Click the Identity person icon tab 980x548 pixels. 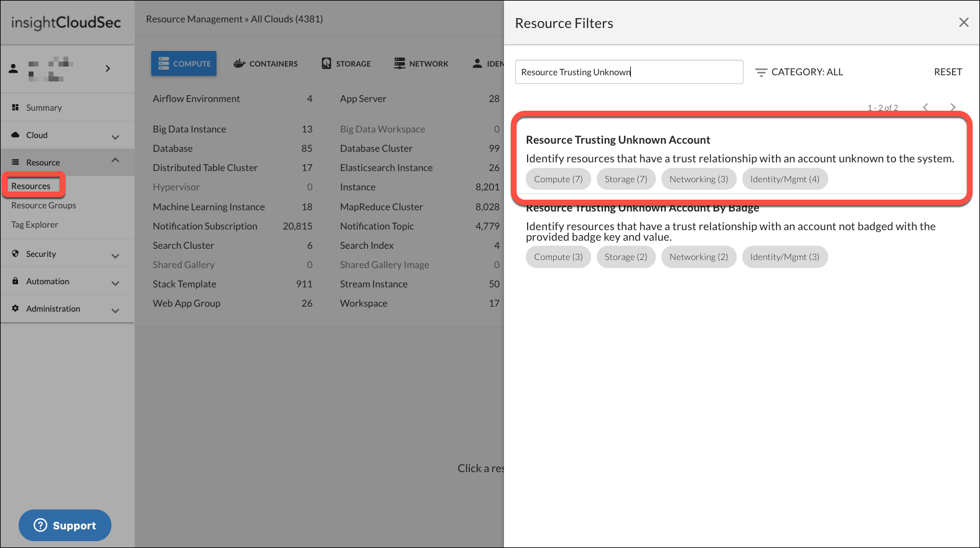(477, 63)
